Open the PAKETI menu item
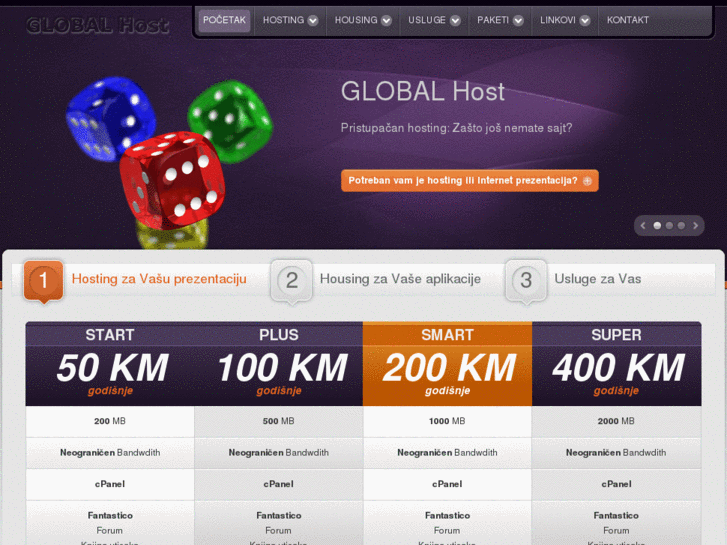 (x=493, y=20)
